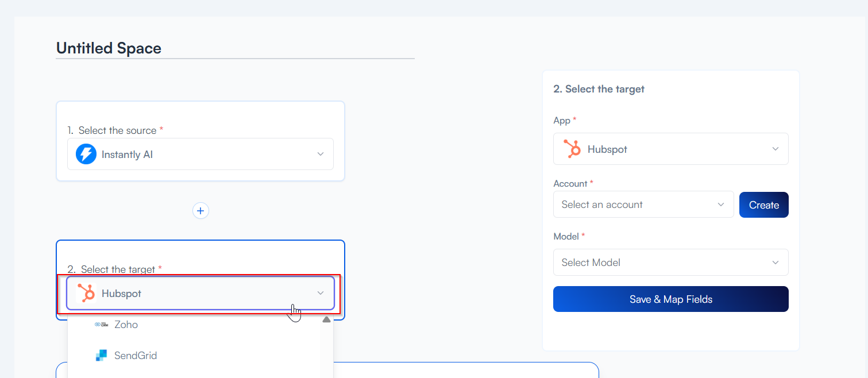Click the Zoho CRM logo icon

point(101,325)
